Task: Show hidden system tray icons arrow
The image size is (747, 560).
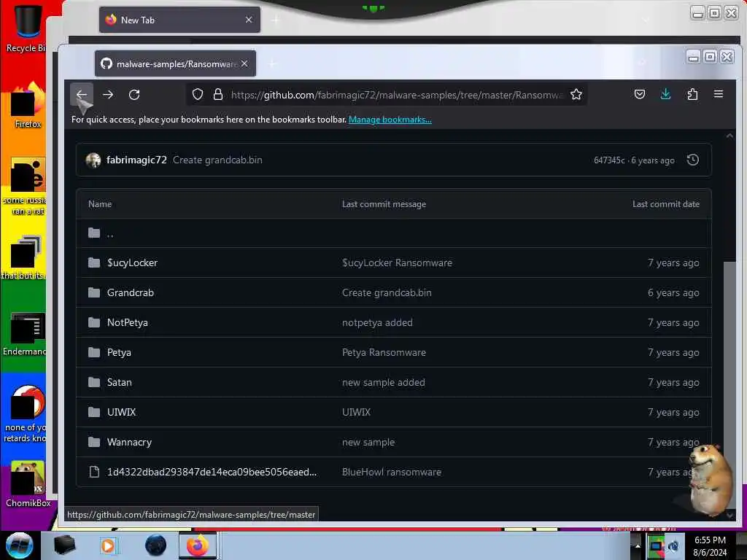Action: point(638,545)
